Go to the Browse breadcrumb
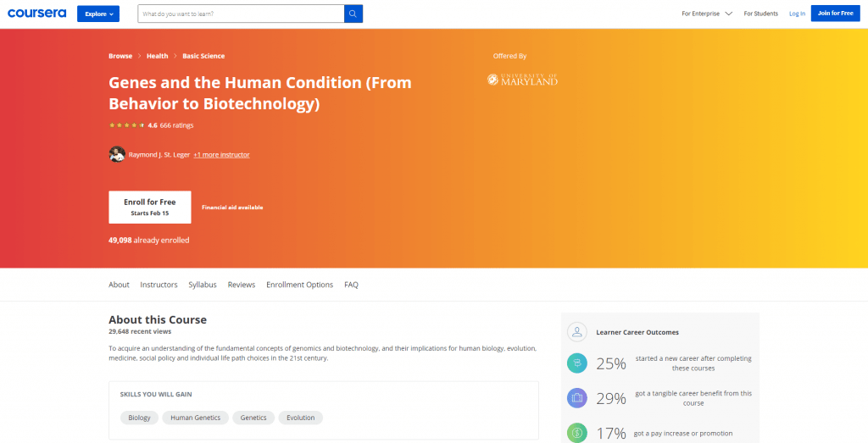 pyautogui.click(x=120, y=56)
